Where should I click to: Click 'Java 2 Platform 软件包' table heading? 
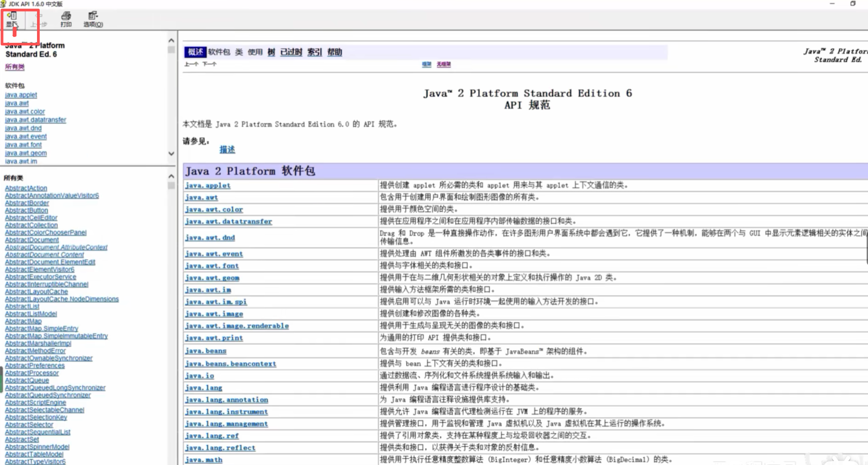click(x=250, y=171)
